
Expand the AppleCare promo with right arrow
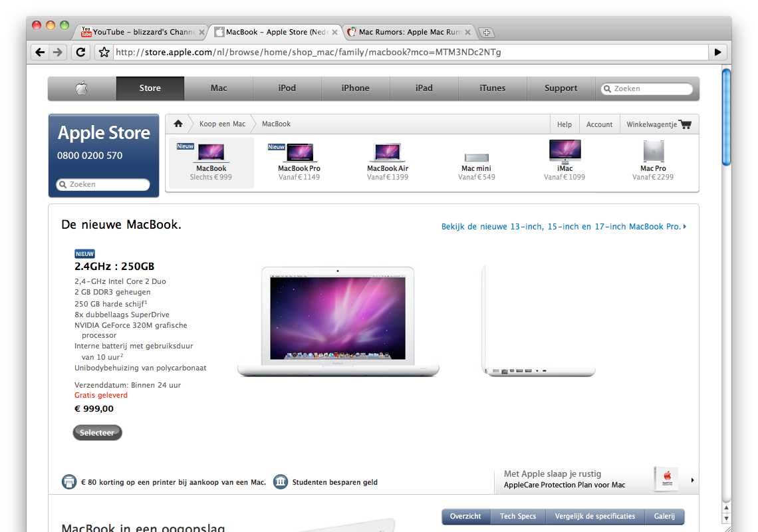click(x=692, y=480)
